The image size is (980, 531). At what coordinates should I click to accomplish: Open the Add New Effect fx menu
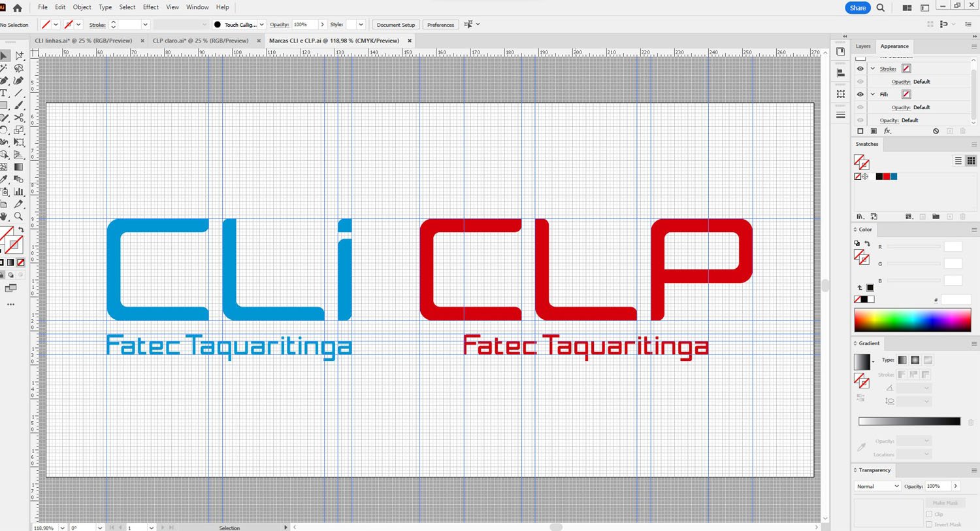887,131
